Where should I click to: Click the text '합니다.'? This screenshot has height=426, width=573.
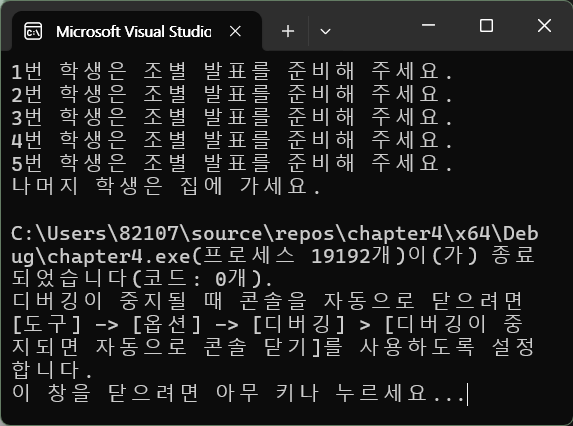click(52, 371)
